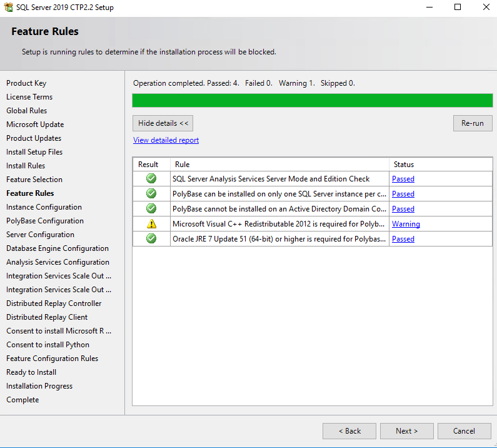The height and width of the screenshot is (448, 497).
Task: Collapse details with Hide details button
Action: pos(163,123)
